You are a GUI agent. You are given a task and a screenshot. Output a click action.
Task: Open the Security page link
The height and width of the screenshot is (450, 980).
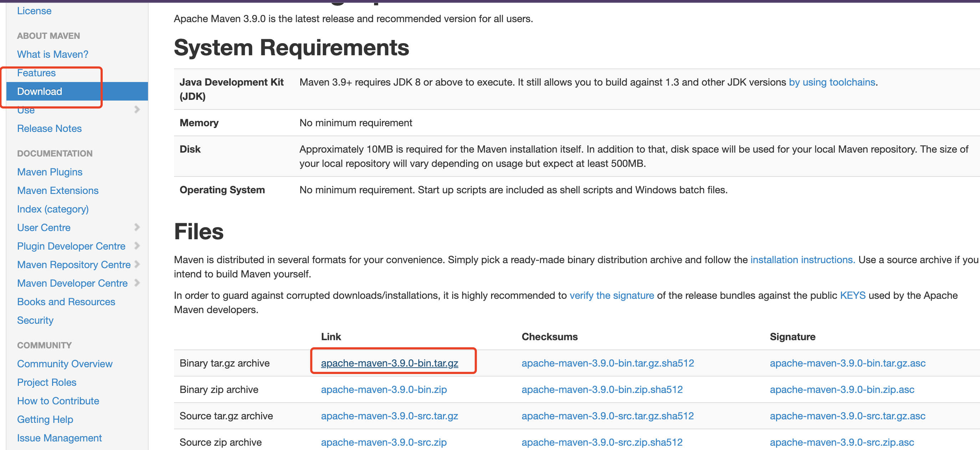coord(35,320)
